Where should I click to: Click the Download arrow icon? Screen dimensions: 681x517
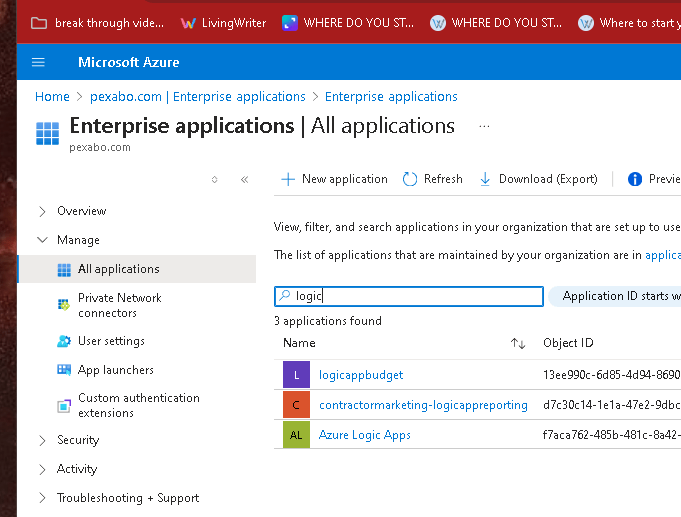pyautogui.click(x=485, y=179)
